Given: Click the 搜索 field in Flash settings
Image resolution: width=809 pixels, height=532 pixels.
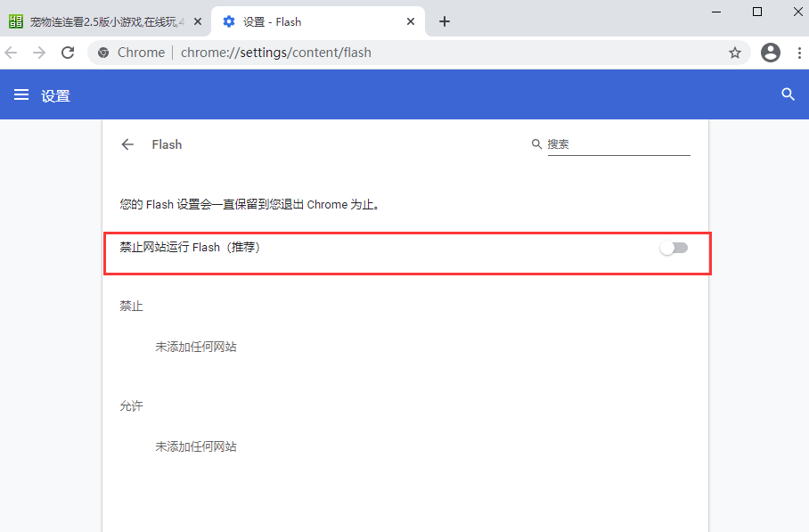Looking at the screenshot, I should 618,144.
